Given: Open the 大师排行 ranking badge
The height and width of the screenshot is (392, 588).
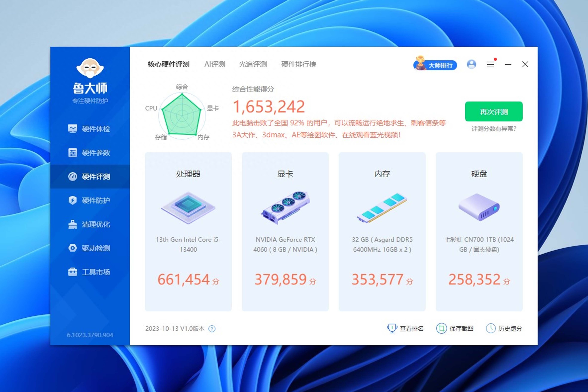Looking at the screenshot, I should coord(435,65).
